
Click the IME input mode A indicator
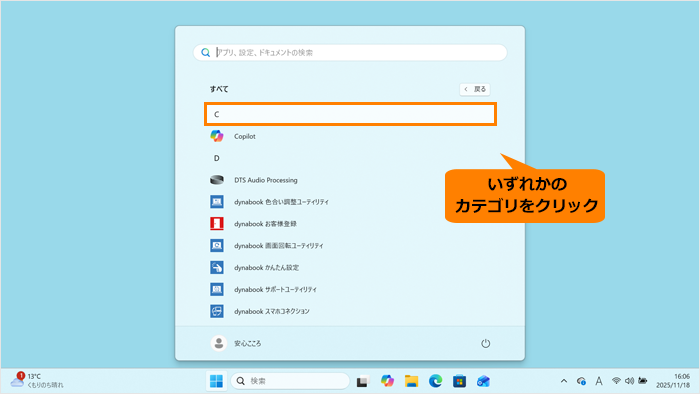599,381
